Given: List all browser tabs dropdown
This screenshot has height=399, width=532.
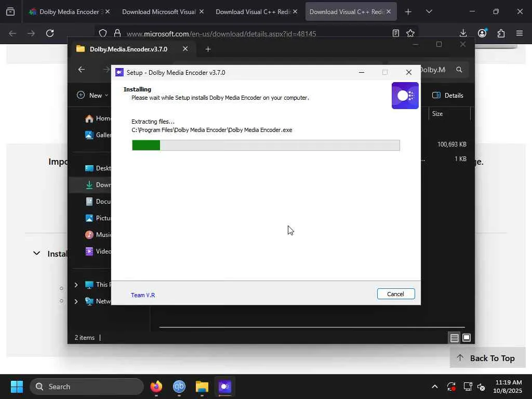Looking at the screenshot, I should pyautogui.click(x=429, y=12).
